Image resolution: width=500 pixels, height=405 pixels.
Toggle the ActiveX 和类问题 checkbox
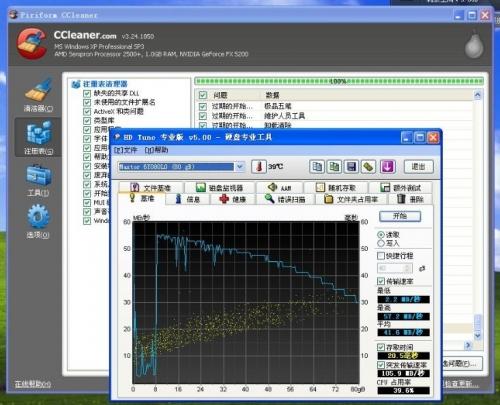(x=87, y=111)
